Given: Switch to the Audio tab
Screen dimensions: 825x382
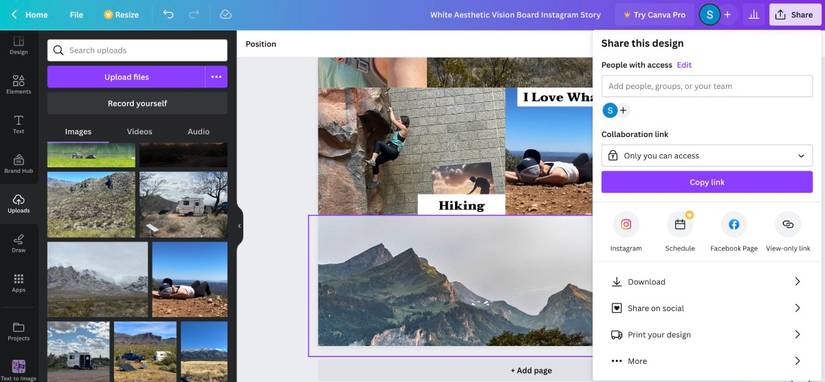Looking at the screenshot, I should pos(198,132).
